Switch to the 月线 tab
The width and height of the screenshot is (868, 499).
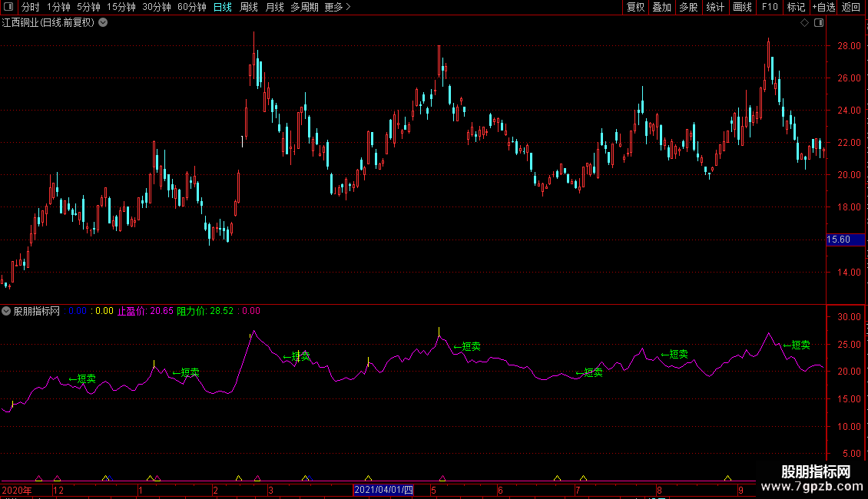point(274,7)
